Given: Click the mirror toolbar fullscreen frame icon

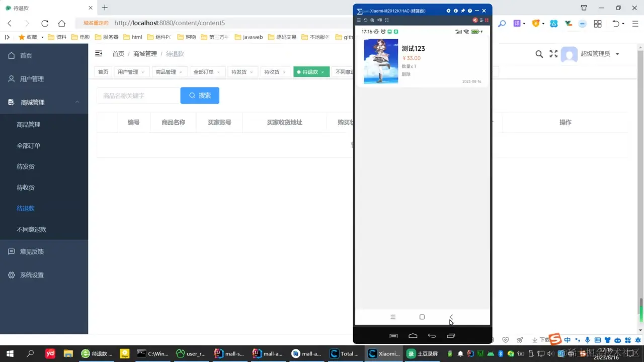Looking at the screenshot, I should coord(387,20).
